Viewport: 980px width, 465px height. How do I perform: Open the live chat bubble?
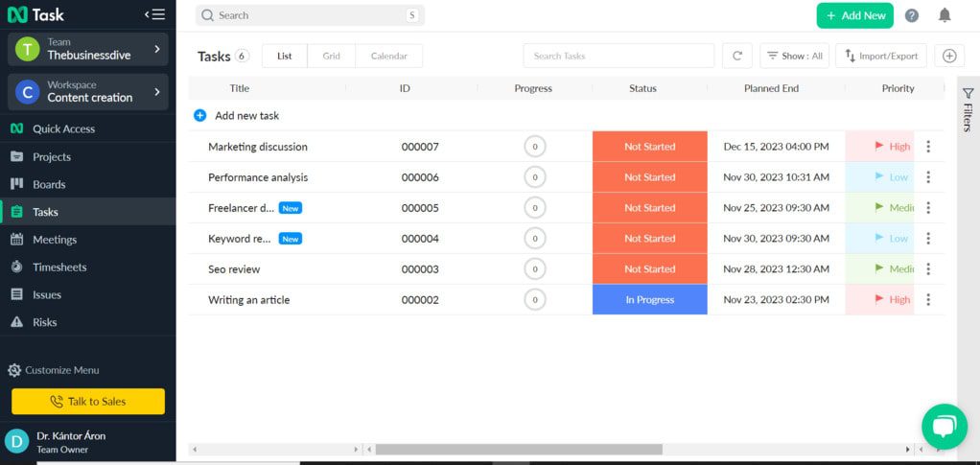point(945,427)
